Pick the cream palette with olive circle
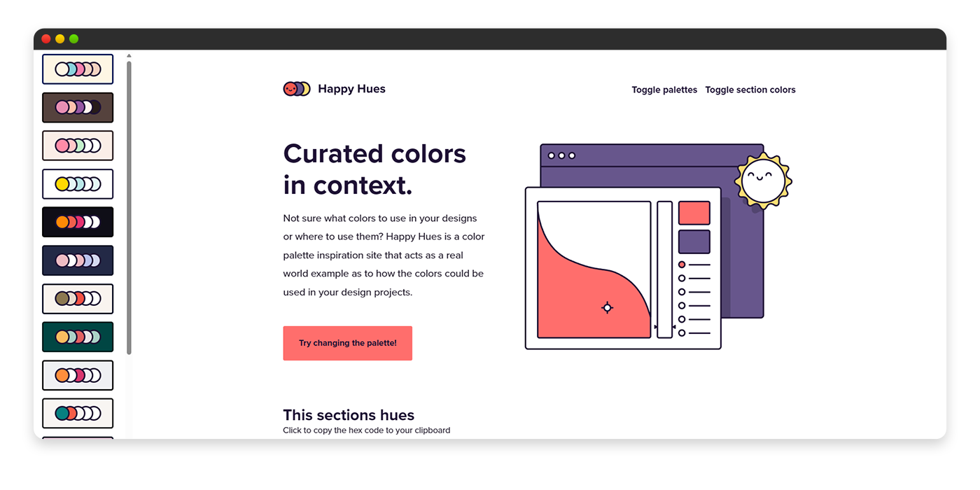This screenshot has height=490, width=980. coord(78,299)
